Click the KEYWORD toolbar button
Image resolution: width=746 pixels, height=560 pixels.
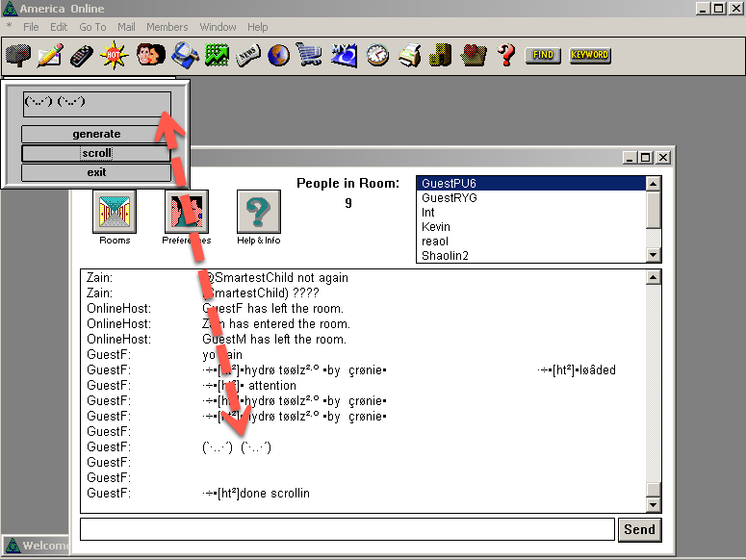pos(590,55)
